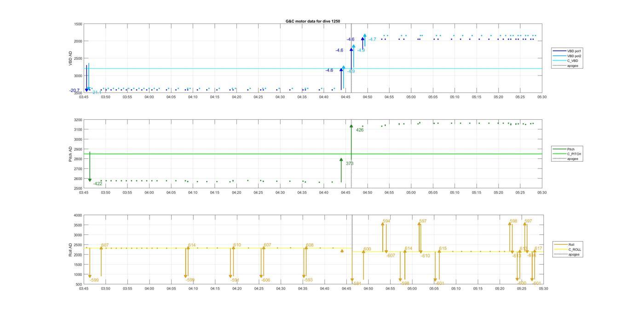This screenshot has height=319, width=644.
Task: Click the '598' roll annotation
Action: 513,221
